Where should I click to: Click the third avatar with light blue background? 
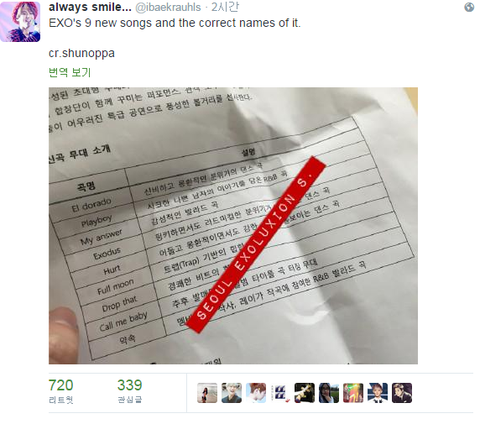256,393
